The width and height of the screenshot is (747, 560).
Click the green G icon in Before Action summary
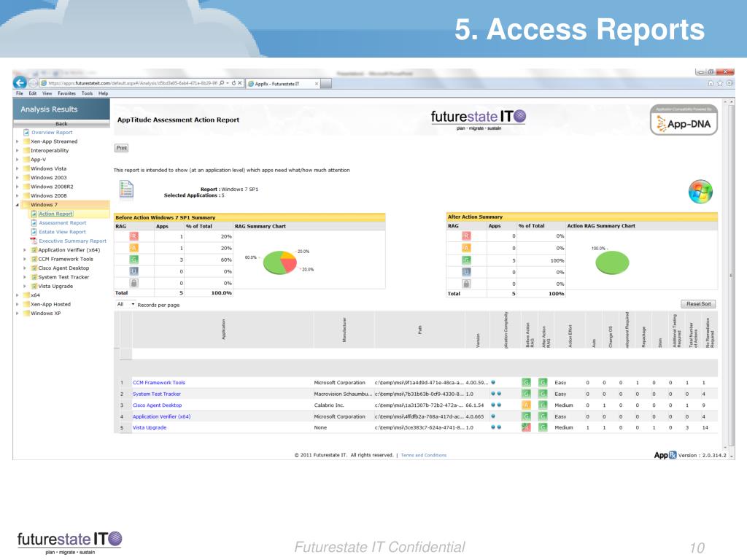(134, 260)
